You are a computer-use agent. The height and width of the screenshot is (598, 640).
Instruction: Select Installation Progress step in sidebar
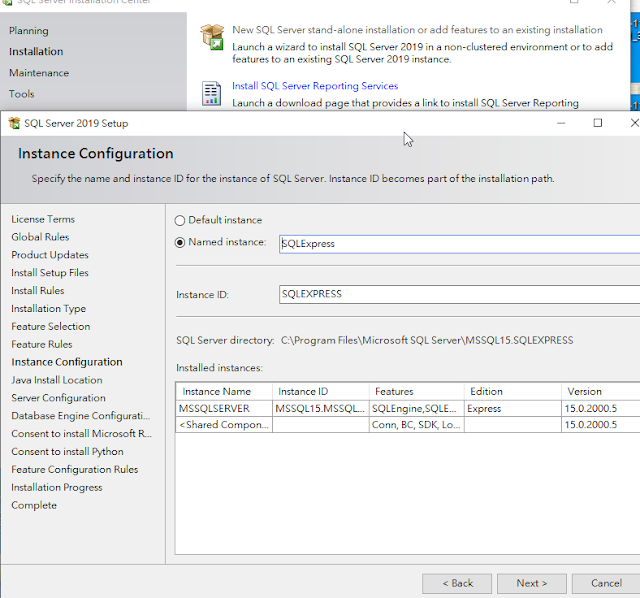tap(57, 487)
